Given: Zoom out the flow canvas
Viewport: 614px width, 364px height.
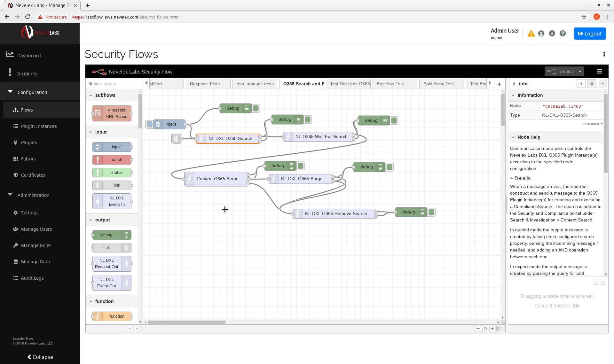Looking at the screenshot, I should [478, 329].
